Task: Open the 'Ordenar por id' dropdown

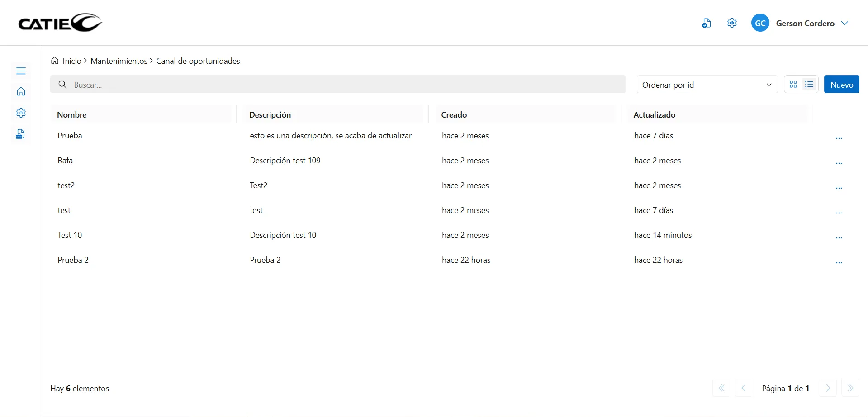Action: point(707,85)
